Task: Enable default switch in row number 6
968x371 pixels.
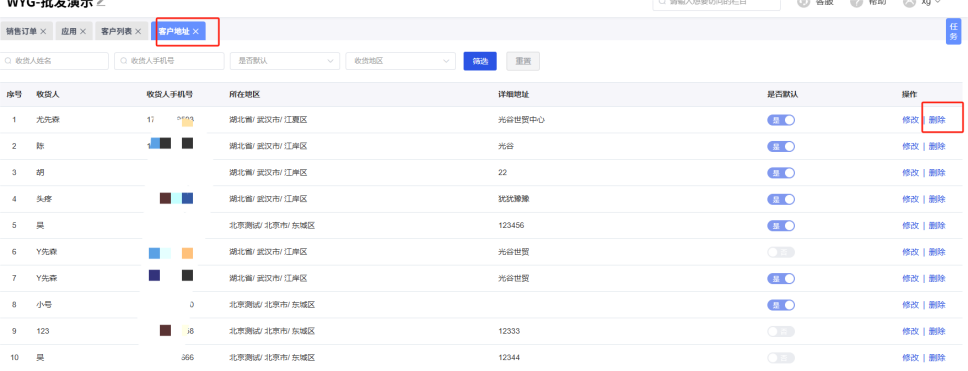Action: [781, 252]
